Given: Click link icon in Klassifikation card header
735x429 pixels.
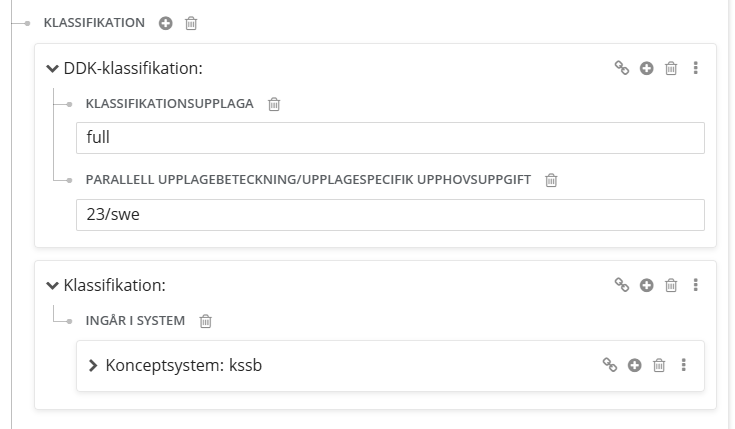Looking at the screenshot, I should [x=622, y=285].
